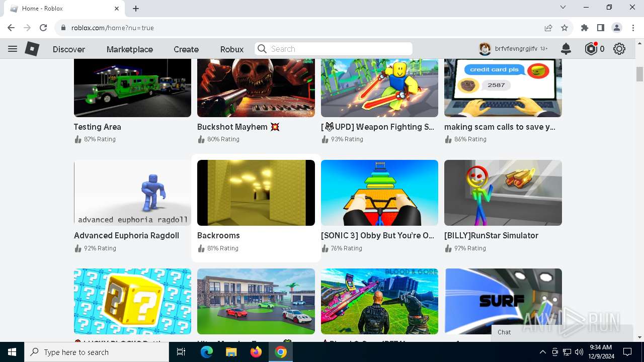Open the hamburger navigation menu
644x362 pixels.
point(13,49)
